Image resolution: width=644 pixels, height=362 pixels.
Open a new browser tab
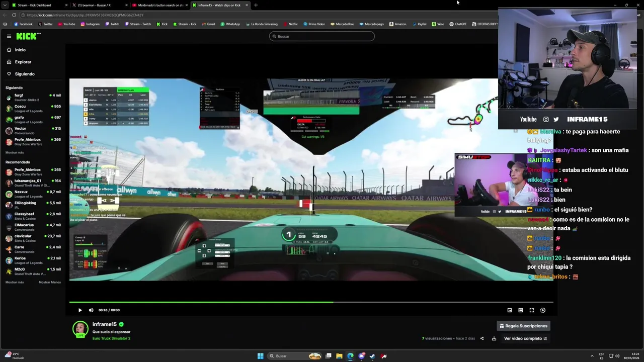click(256, 5)
